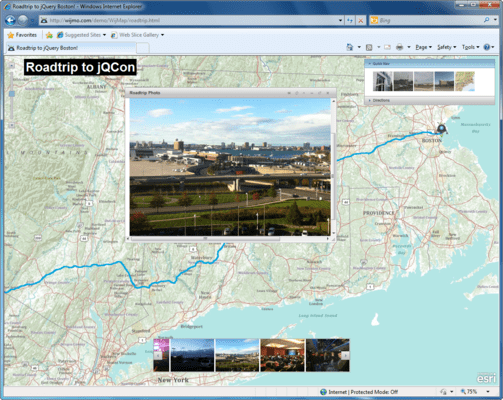Open the Favorites button
The height and width of the screenshot is (400, 503).
click(22, 35)
